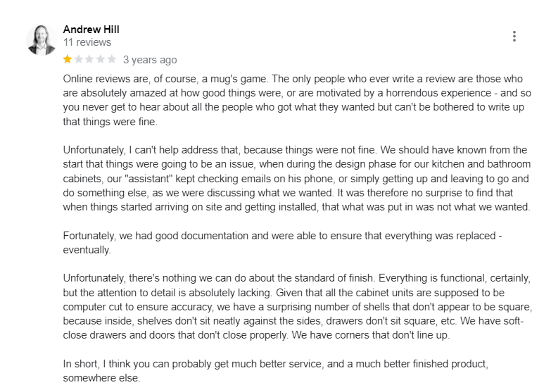The image size is (551, 392).
Task: Select the third grey rating star
Action: (89, 59)
